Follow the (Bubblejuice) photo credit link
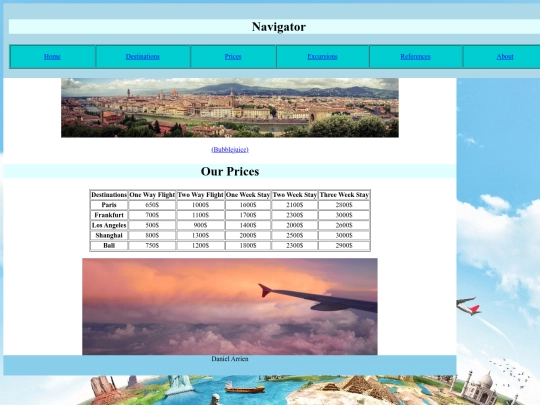This screenshot has width=540, height=405. pos(230,149)
